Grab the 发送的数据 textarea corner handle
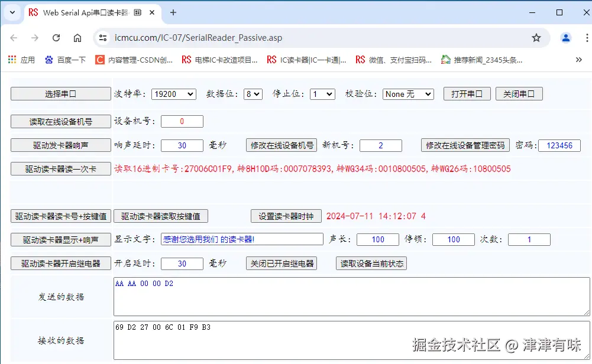Viewport: 592px width, 364px height. [586, 313]
